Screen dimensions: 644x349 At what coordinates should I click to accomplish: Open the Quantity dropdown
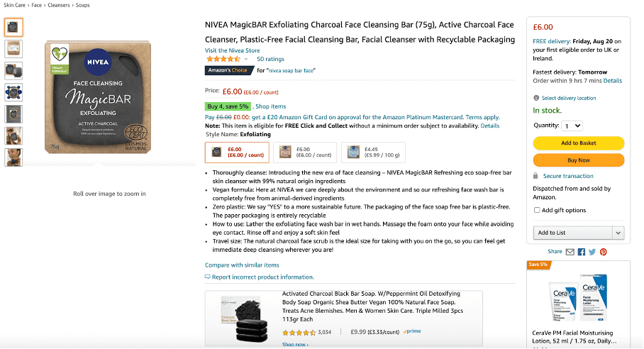coord(572,126)
